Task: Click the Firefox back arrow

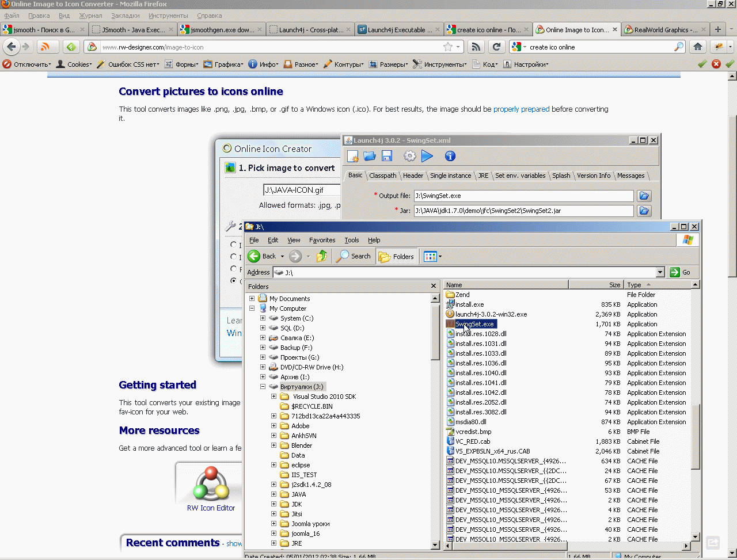Action: click(12, 47)
